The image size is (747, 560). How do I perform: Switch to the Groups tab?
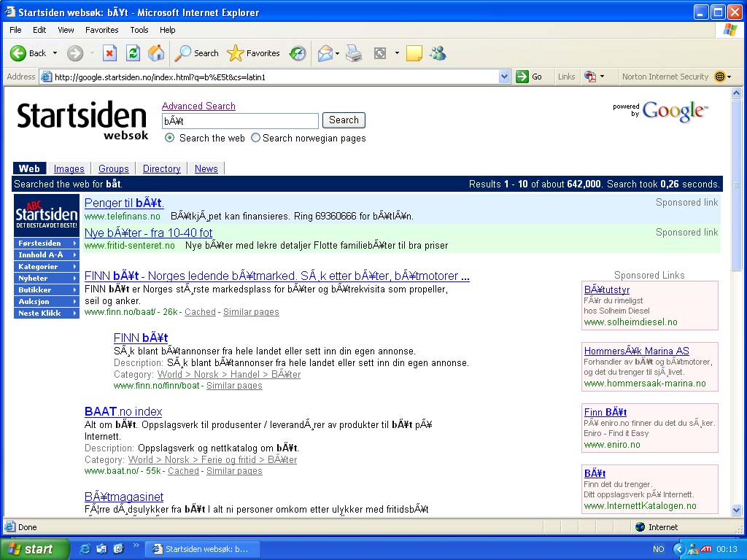coord(113,168)
